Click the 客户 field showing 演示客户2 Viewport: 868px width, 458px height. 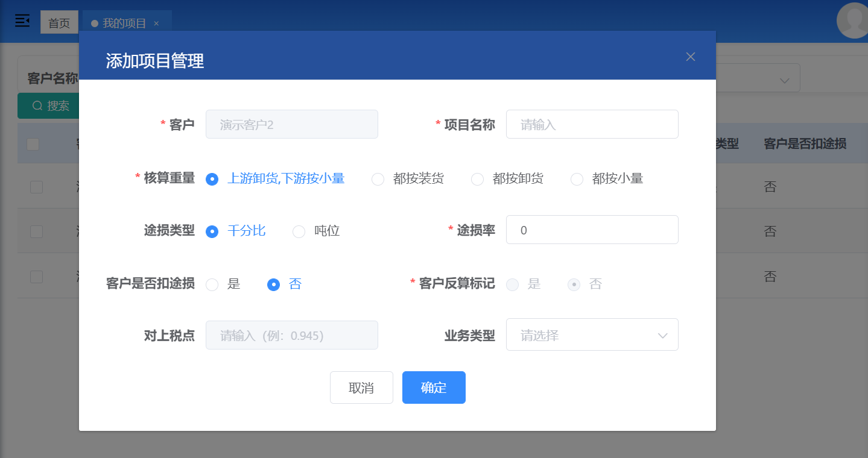point(292,124)
